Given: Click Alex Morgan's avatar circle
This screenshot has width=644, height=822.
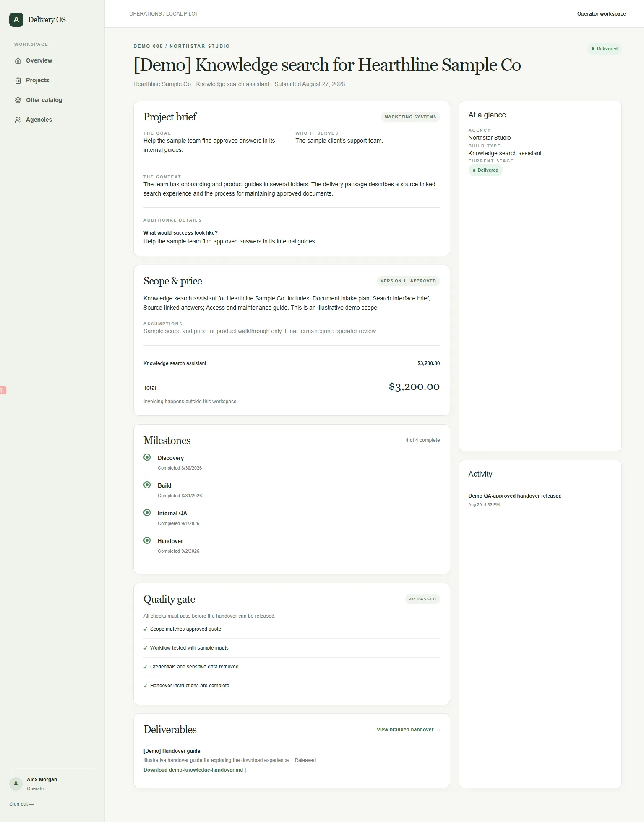Looking at the screenshot, I should point(16,783).
